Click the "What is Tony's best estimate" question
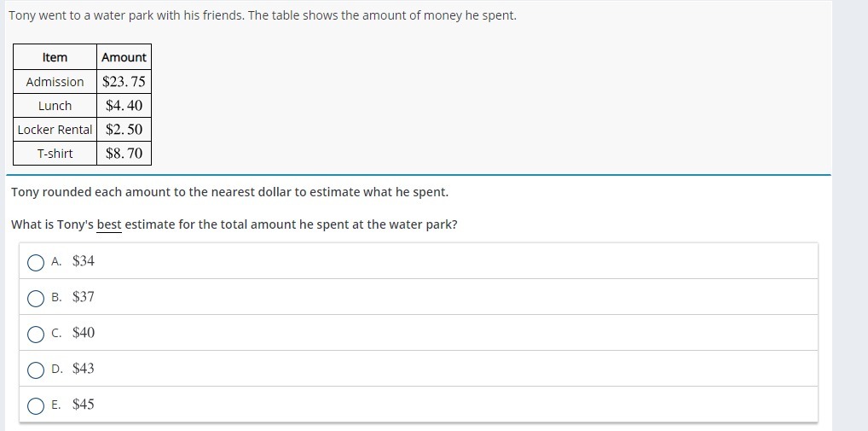Viewport: 868px width, 431px height. coord(234,224)
